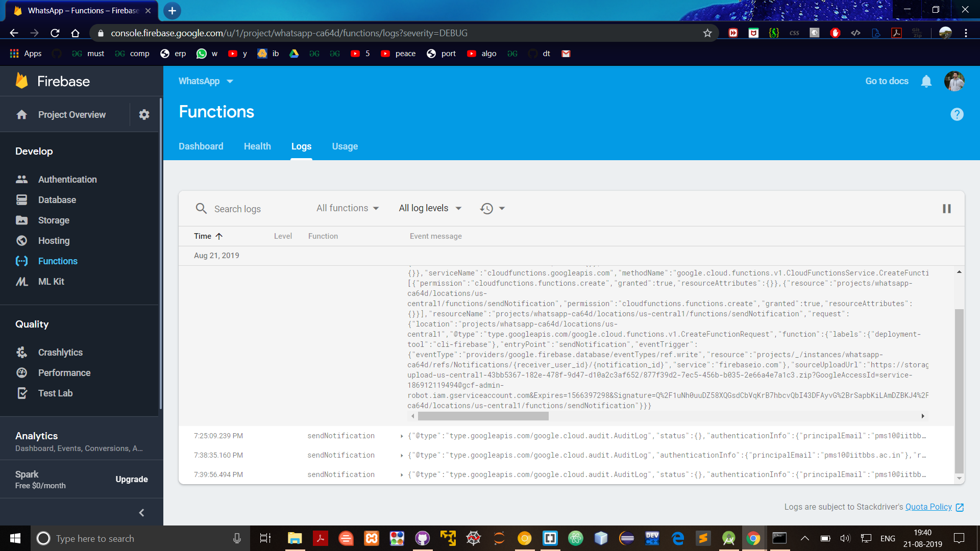Reload the browser page
This screenshot has height=551, width=980.
pos(55,33)
